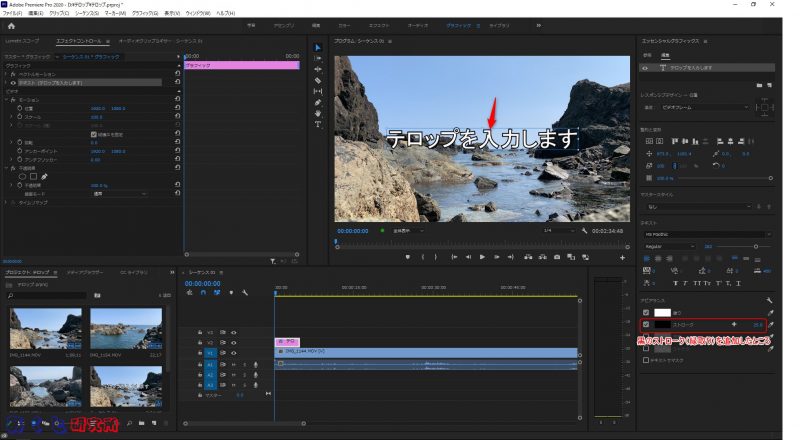Click Go to In point button
This screenshot has height=440, width=800.
coord(454,257)
